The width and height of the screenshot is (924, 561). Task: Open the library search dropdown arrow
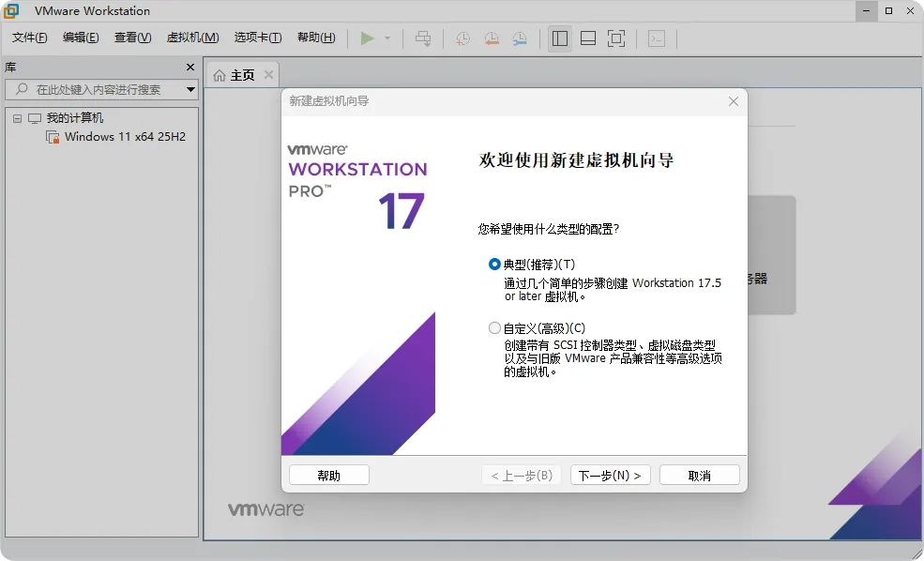tap(190, 89)
